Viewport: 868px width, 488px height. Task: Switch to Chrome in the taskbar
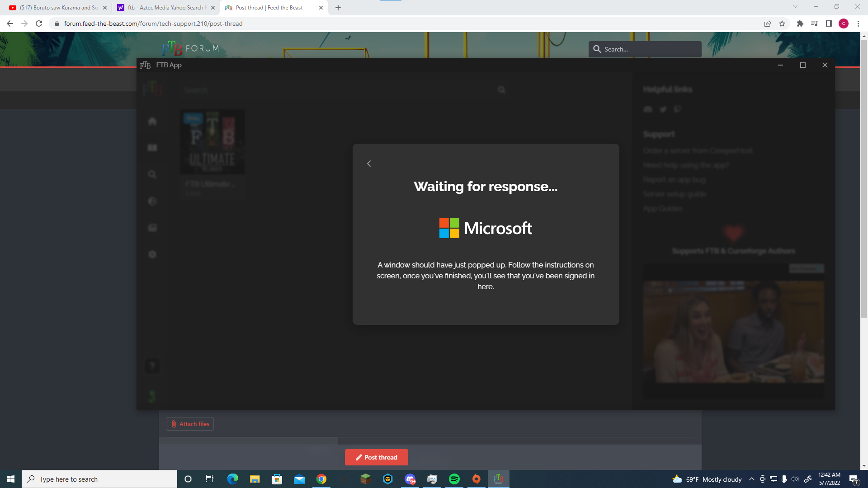(x=321, y=479)
